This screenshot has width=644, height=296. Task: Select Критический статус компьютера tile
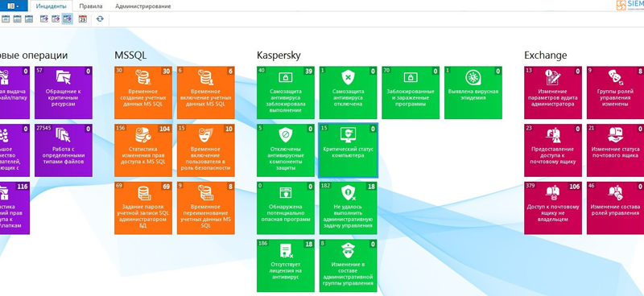[x=349, y=150]
